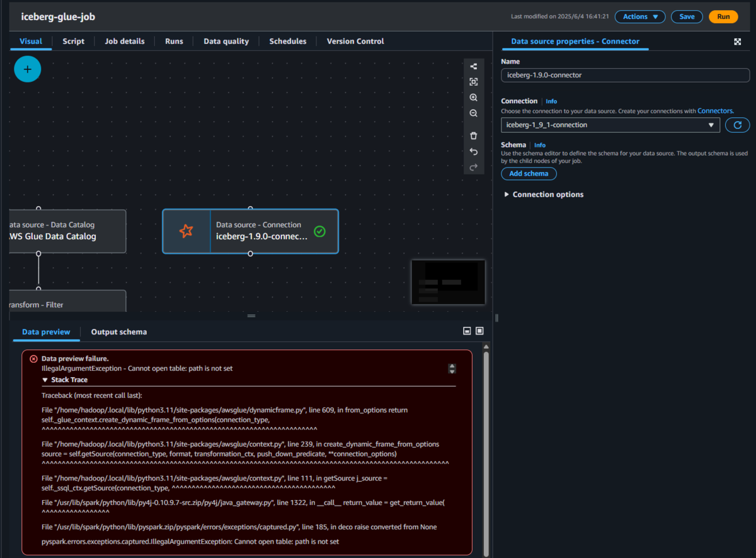This screenshot has width=756, height=558.
Task: Save the Glue job
Action: (x=687, y=17)
